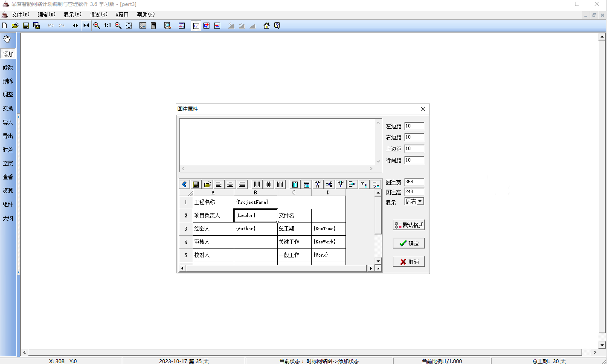The image size is (607, 364).
Task: Click 时差 in left sidebar
Action: [8, 150]
